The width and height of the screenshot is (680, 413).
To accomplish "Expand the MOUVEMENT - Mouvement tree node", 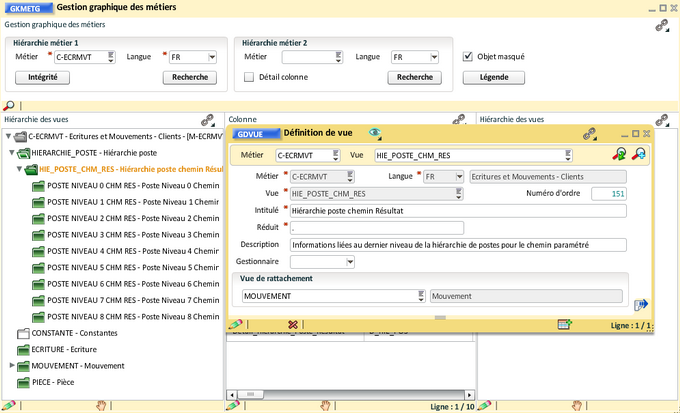I will [x=12, y=366].
